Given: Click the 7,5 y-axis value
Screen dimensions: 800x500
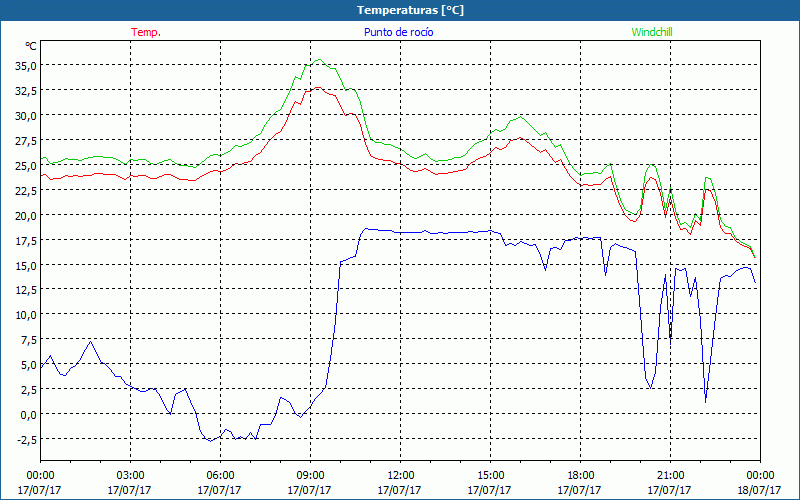Looking at the screenshot, I should [28, 340].
